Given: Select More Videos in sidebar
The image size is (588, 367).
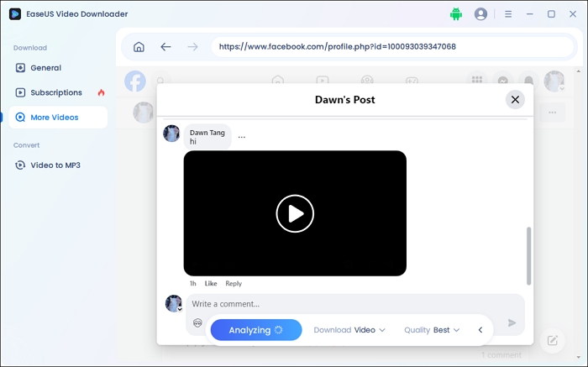Looking at the screenshot, I should pos(58,118).
